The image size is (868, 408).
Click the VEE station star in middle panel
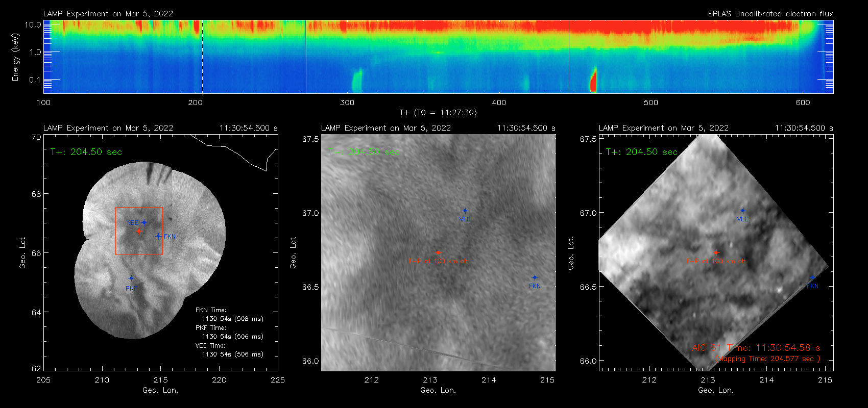[465, 211]
